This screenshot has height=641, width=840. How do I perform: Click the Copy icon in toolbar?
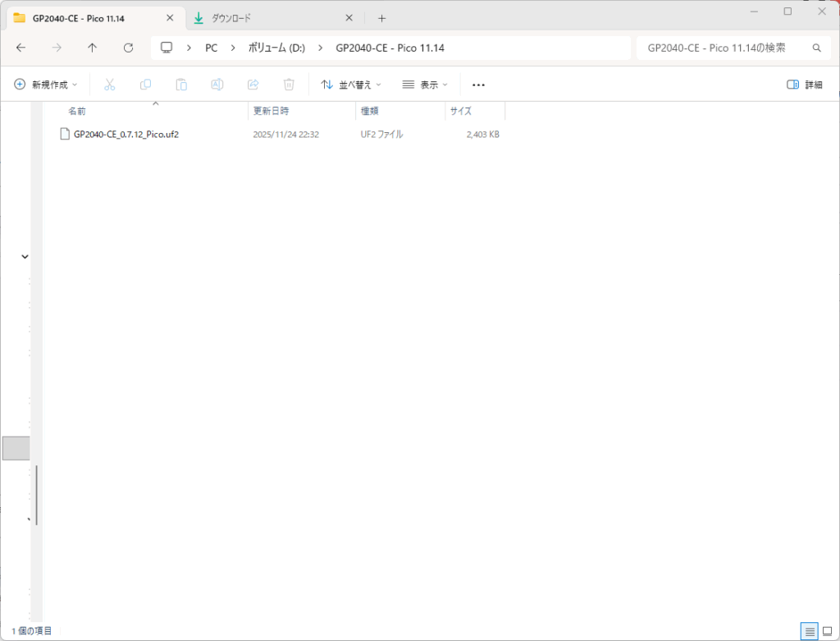[x=145, y=85]
